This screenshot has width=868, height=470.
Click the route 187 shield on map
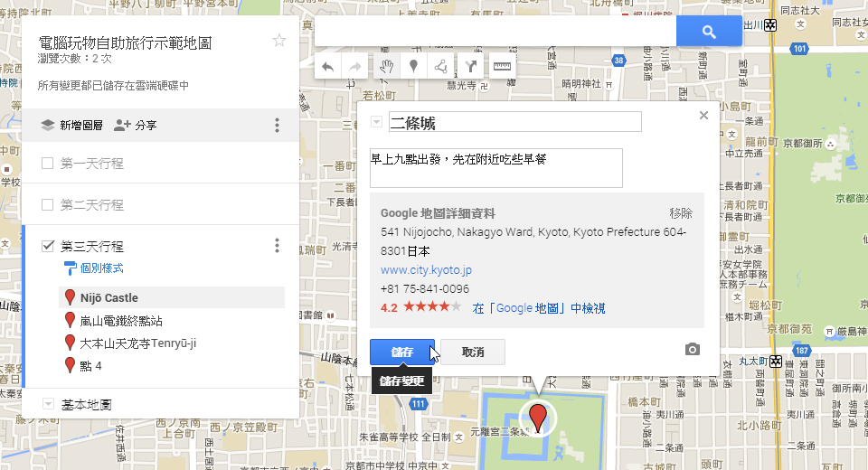[802, 351]
